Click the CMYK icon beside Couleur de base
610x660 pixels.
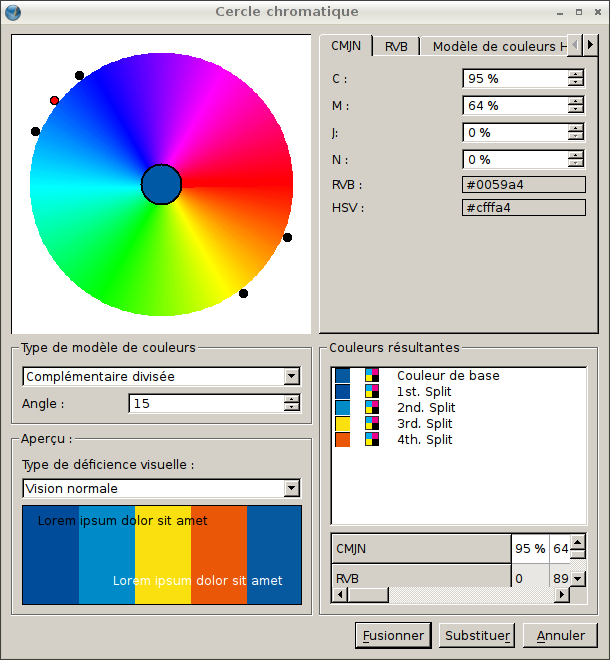(372, 375)
